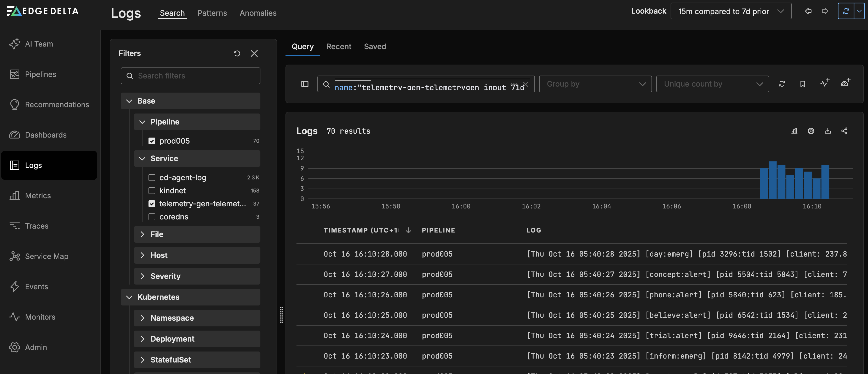
Task: Click the download logs icon
Action: 827,131
